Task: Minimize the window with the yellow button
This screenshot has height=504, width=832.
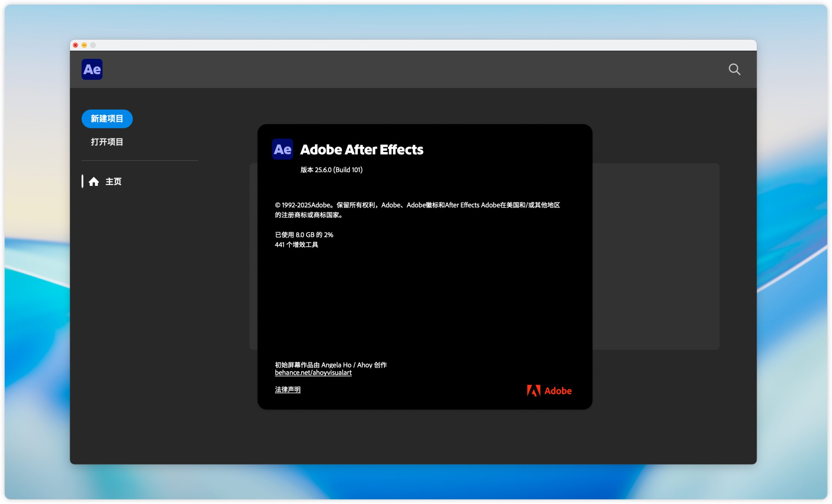Action: tap(84, 45)
